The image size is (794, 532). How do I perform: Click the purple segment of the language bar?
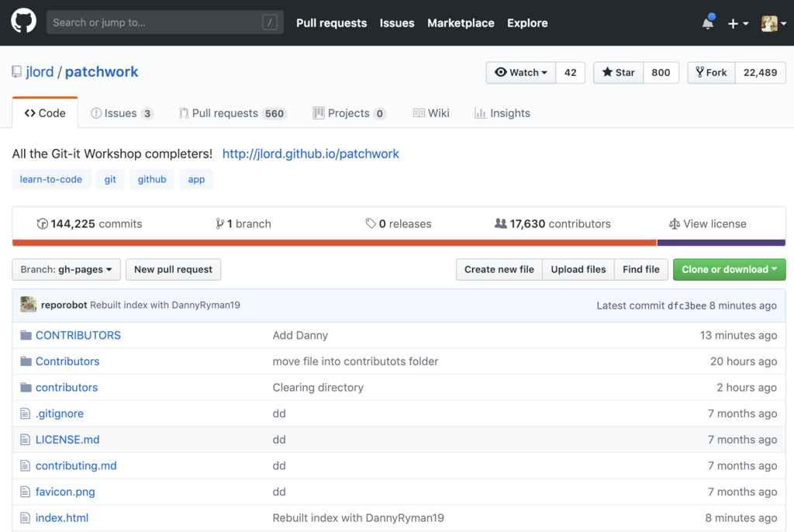[x=721, y=243]
